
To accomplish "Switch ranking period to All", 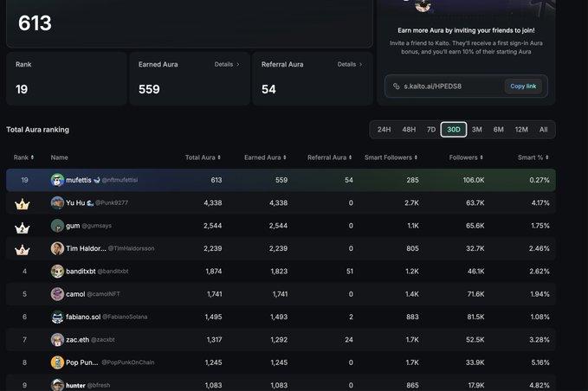I will [543, 130].
